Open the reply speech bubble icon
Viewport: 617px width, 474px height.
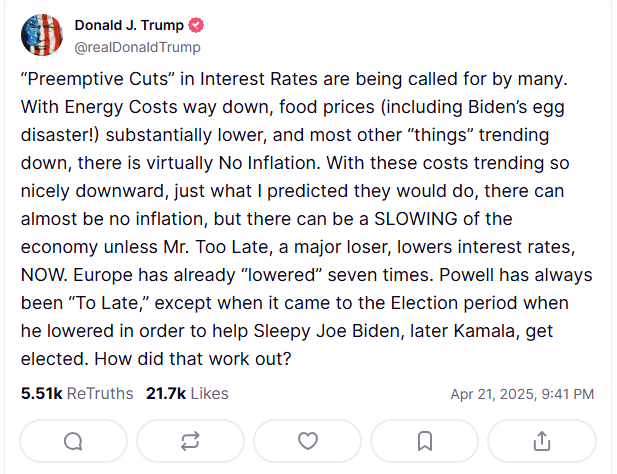click(73, 441)
